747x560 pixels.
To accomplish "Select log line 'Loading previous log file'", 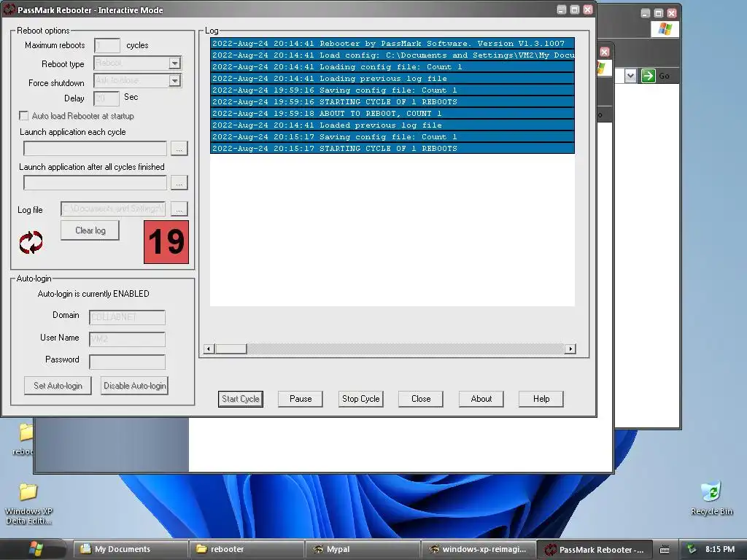I will coord(392,79).
